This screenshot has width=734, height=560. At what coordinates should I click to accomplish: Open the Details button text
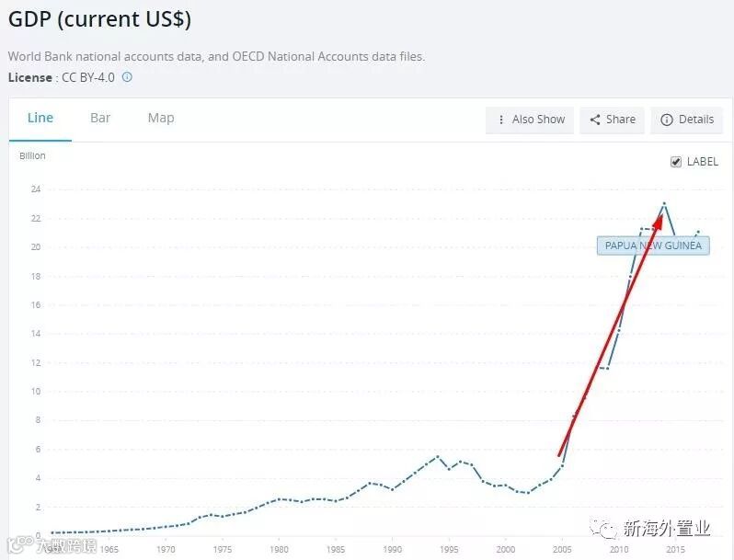point(696,120)
